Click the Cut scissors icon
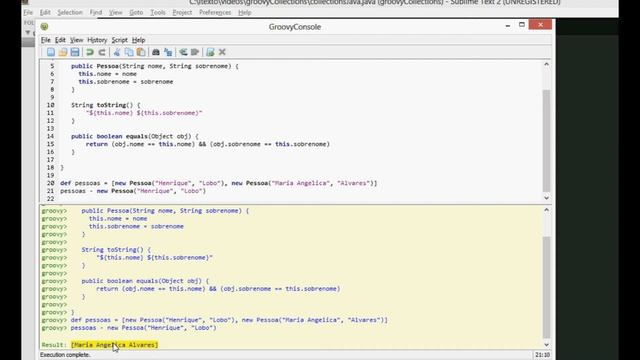Screen dimensions: 640x360 tap(117, 52)
